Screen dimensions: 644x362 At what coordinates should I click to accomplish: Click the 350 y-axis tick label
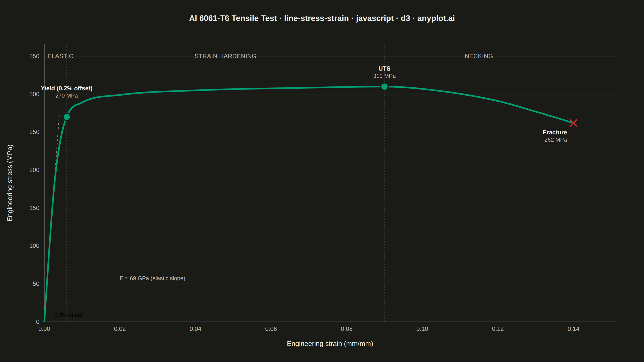click(x=34, y=56)
